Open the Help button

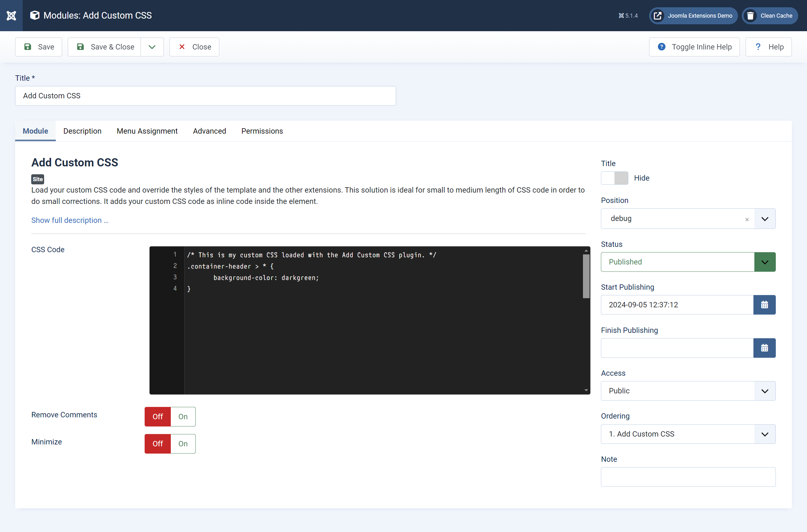[x=769, y=47]
